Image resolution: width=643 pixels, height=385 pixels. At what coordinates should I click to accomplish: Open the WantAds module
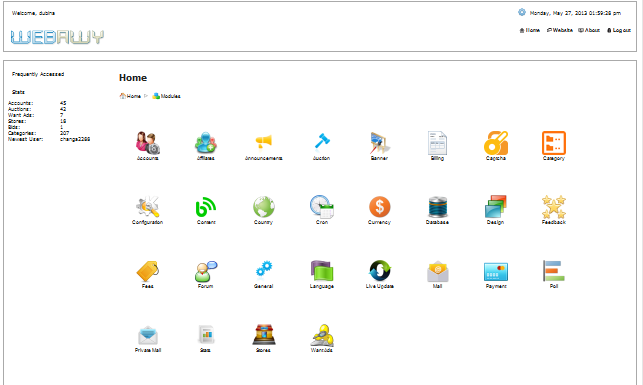tap(322, 338)
